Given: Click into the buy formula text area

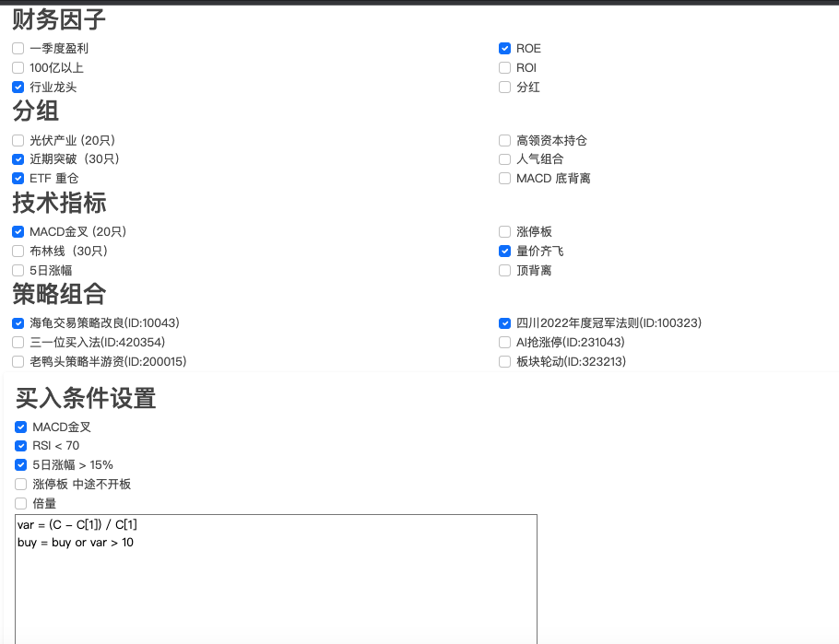Looking at the screenshot, I should (x=276, y=580).
